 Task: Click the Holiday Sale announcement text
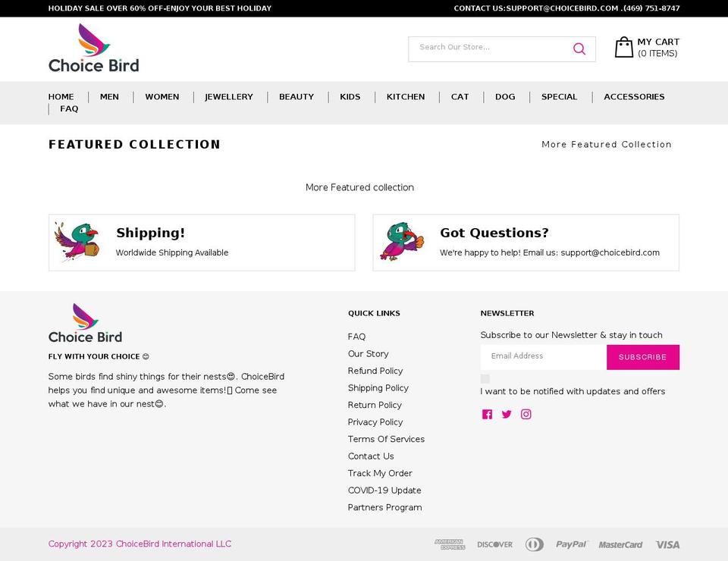160,8
